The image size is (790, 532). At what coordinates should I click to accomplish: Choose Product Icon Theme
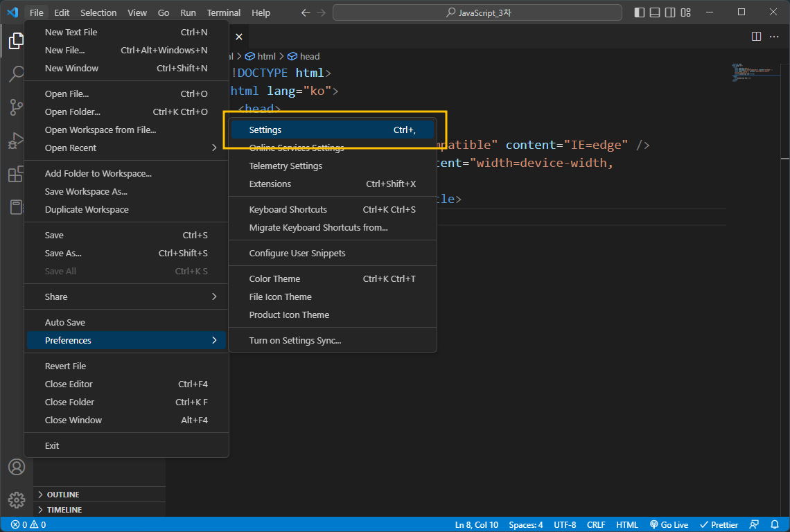point(333,315)
